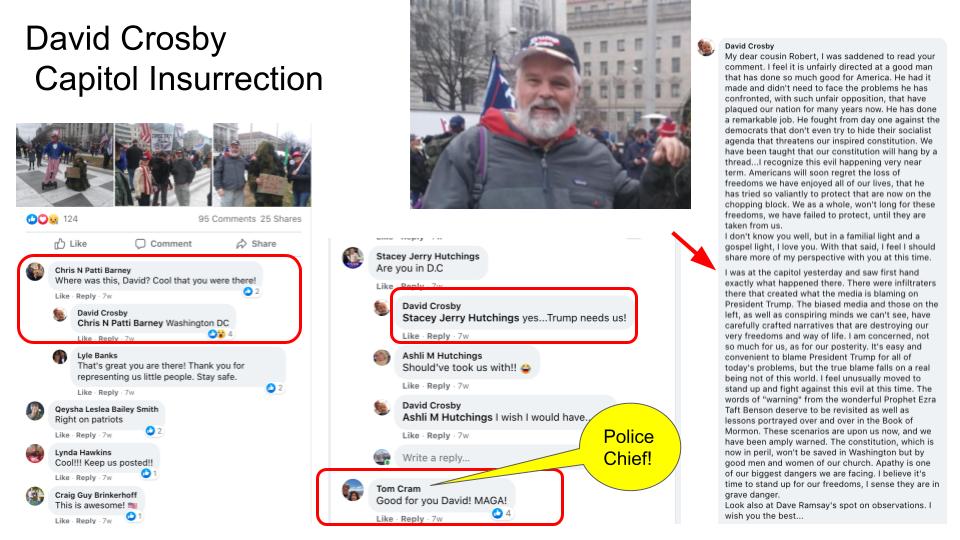Open the ghillie suit photo thumbnail

point(262,165)
